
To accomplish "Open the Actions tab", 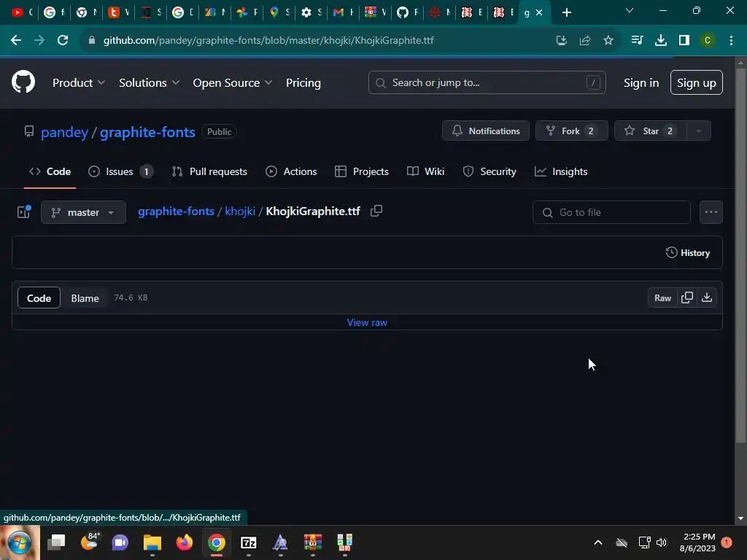I will click(291, 171).
